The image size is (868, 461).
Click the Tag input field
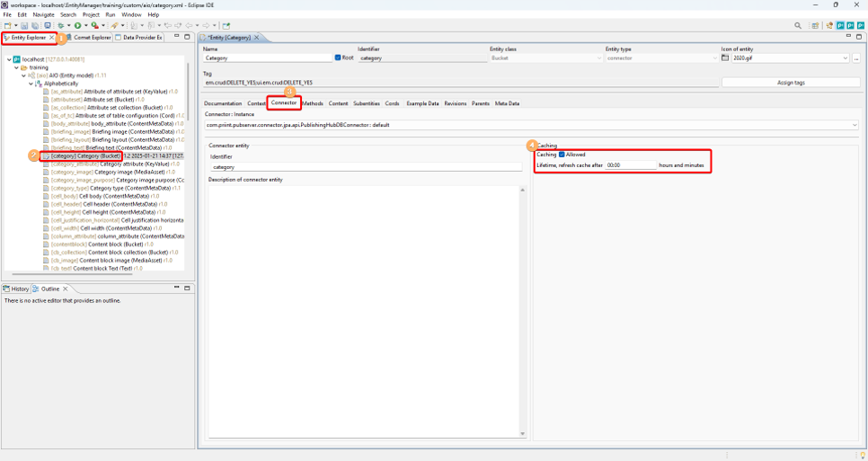coord(462,83)
